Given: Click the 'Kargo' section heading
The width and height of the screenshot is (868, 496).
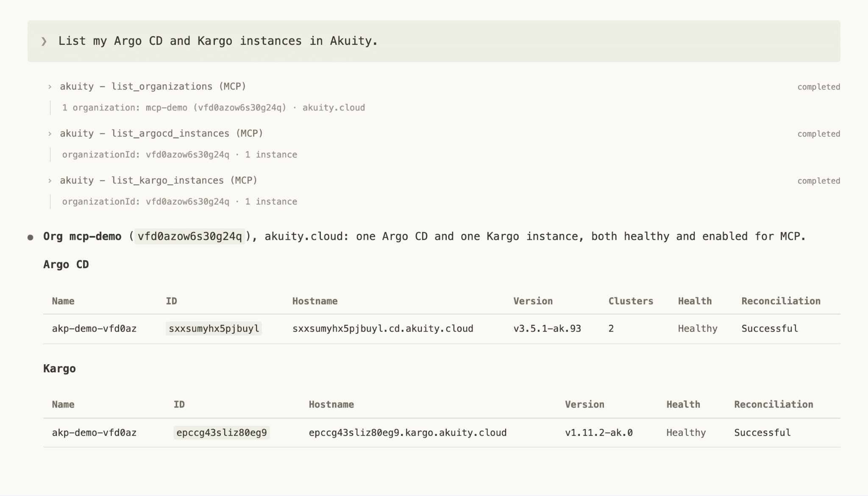Looking at the screenshot, I should pyautogui.click(x=60, y=369).
